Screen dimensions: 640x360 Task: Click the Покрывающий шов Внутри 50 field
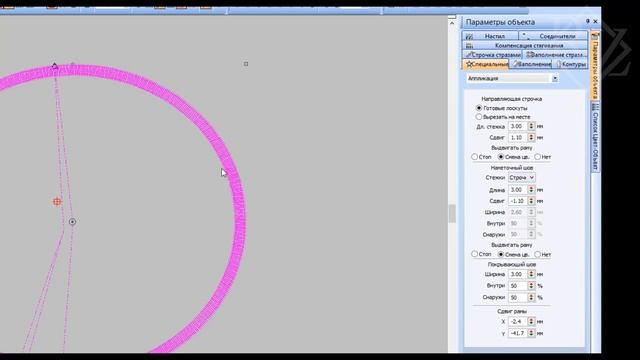(x=518, y=286)
